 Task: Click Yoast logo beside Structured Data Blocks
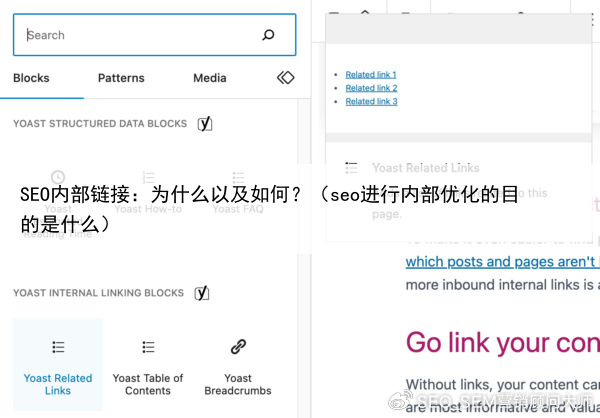coord(204,124)
